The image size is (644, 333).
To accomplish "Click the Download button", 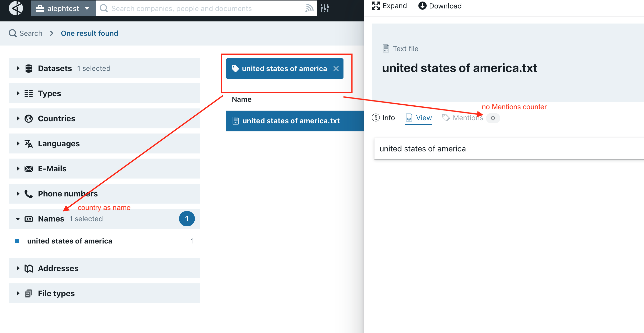I will (x=440, y=6).
